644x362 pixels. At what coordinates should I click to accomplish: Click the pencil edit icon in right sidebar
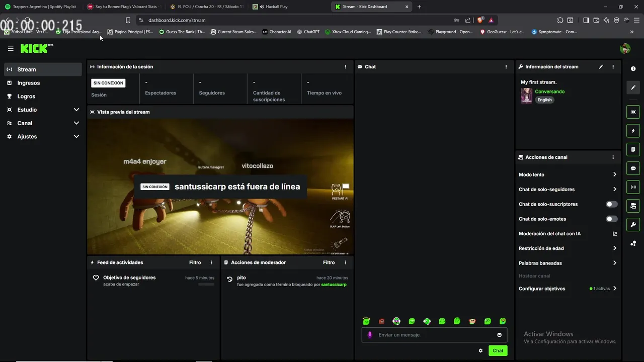pos(633,87)
